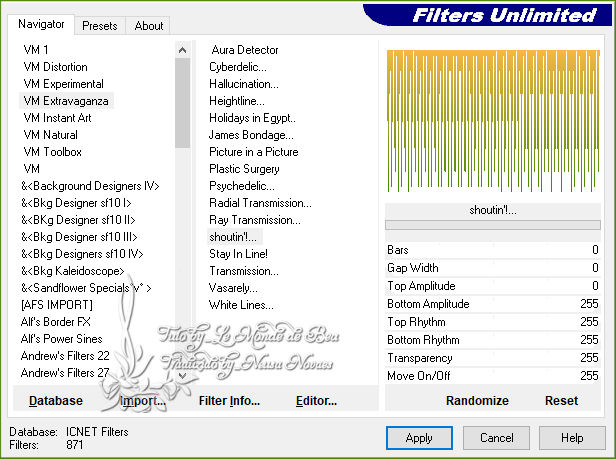Select &<Bkg Designers sf10 IV> category
Screen dimensions: 616x459
pyautogui.click(x=82, y=253)
